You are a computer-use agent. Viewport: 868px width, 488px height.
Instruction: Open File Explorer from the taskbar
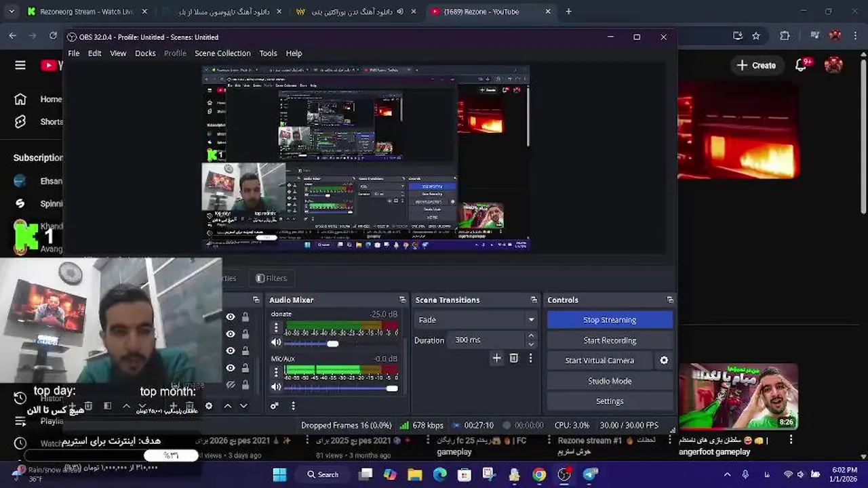pos(415,474)
